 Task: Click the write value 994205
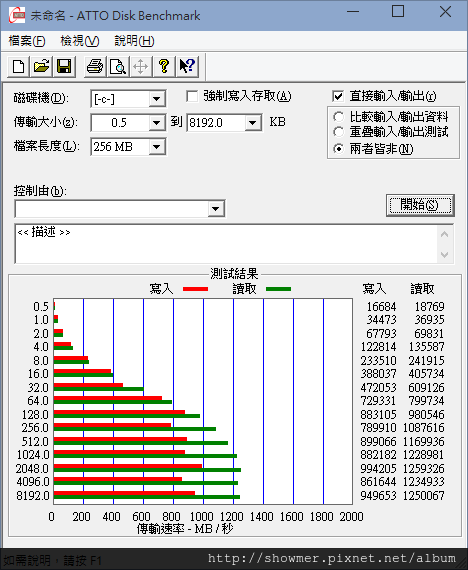378,468
